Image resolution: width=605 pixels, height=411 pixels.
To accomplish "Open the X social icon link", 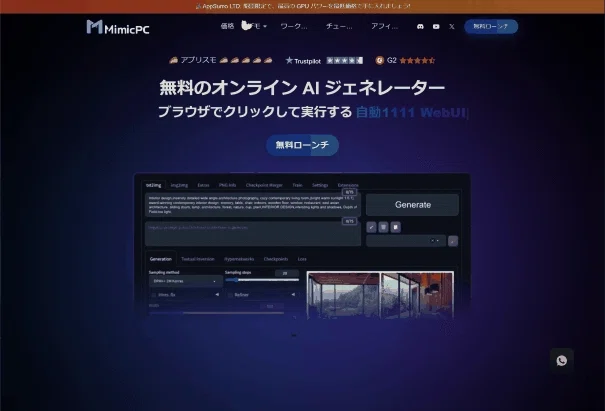I will tap(452, 27).
